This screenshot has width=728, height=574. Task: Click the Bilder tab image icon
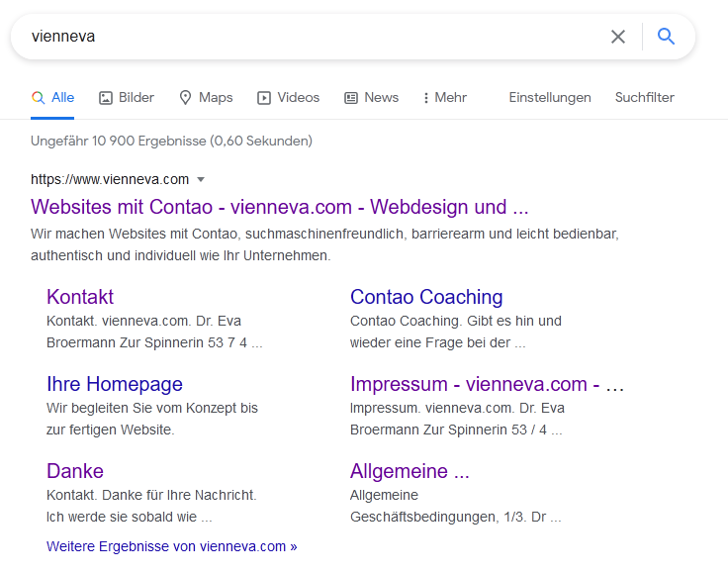pos(106,98)
